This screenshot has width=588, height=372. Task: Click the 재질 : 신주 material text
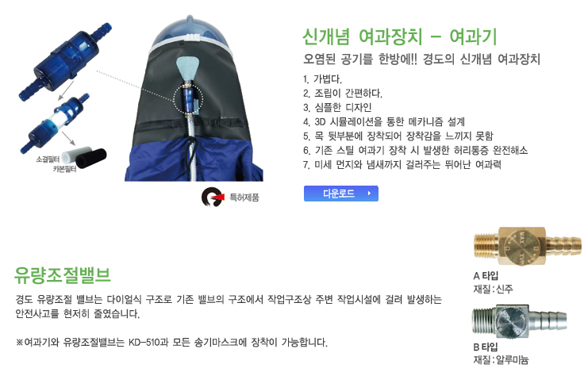pyautogui.click(x=493, y=289)
